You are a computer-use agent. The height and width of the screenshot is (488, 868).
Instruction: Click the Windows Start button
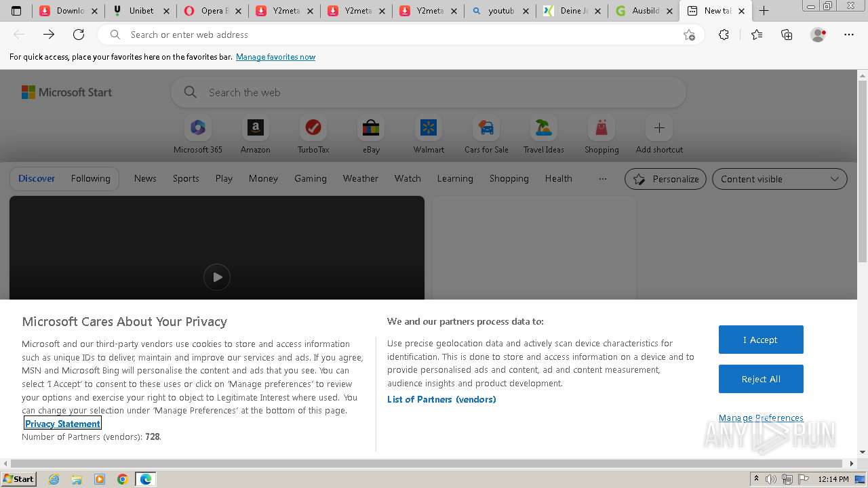18,479
